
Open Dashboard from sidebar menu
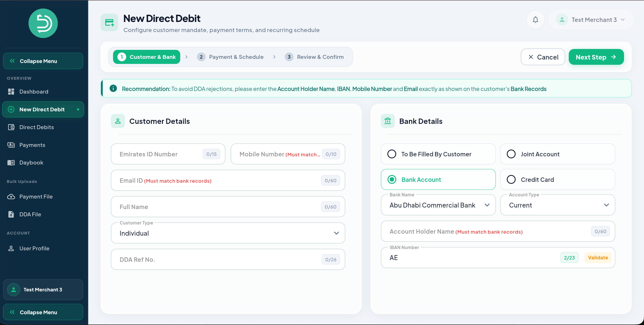43,92
